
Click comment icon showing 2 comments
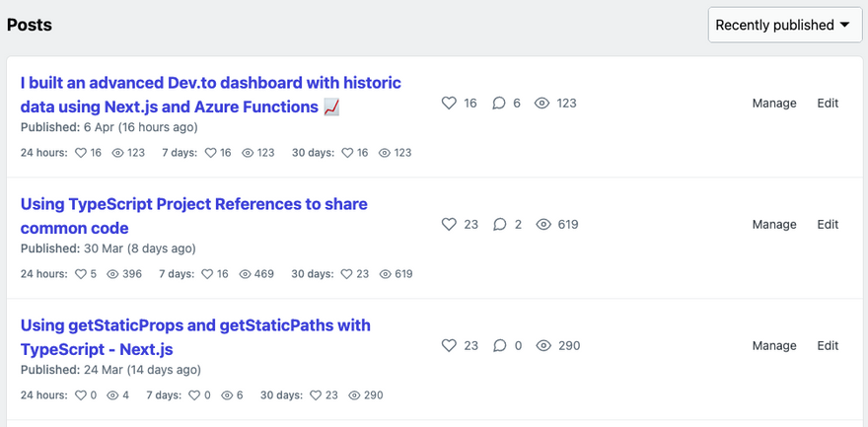coord(500,224)
